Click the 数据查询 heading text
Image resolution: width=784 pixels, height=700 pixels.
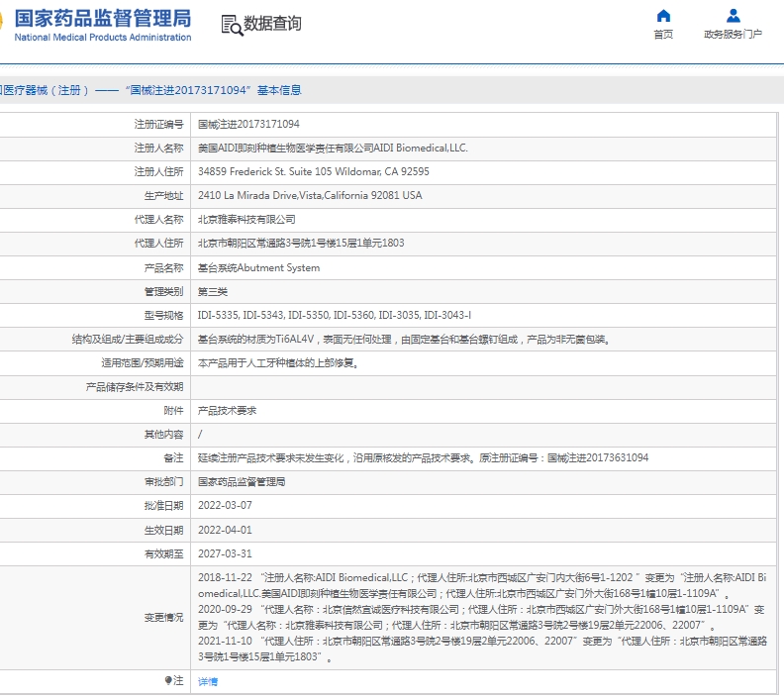[272, 24]
